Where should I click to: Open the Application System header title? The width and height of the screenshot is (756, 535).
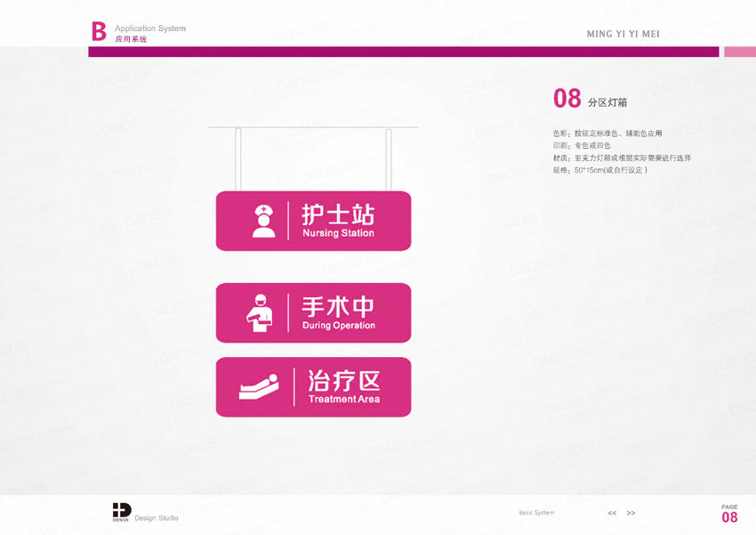coord(150,28)
